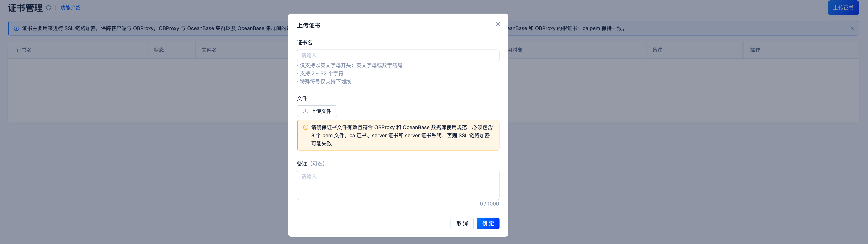Select the 操作 column header
The width and height of the screenshot is (868, 244).
(x=756, y=50)
